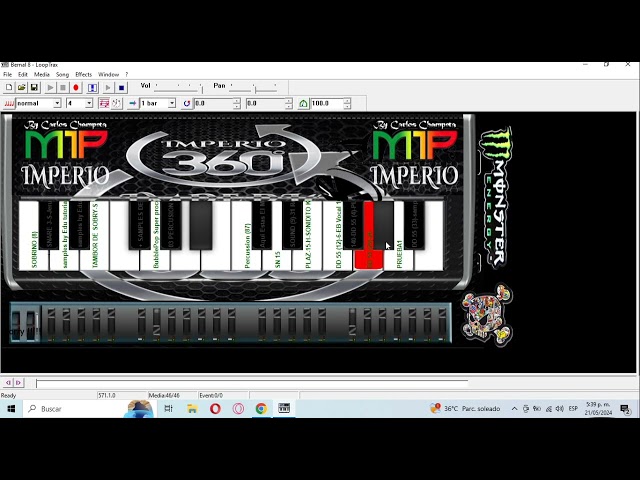Open the 'normal' mode dropdown
Image resolution: width=640 pixels, height=480 pixels.
[x=57, y=103]
